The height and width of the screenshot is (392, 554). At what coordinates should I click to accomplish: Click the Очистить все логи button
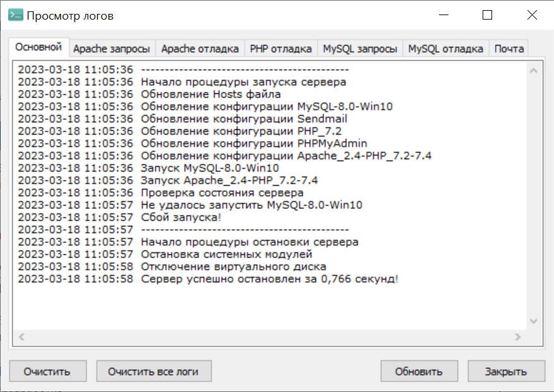pyautogui.click(x=153, y=371)
